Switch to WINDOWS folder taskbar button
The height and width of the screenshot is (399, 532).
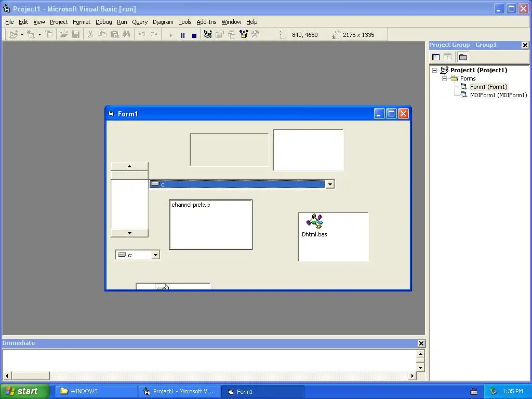(x=96, y=391)
